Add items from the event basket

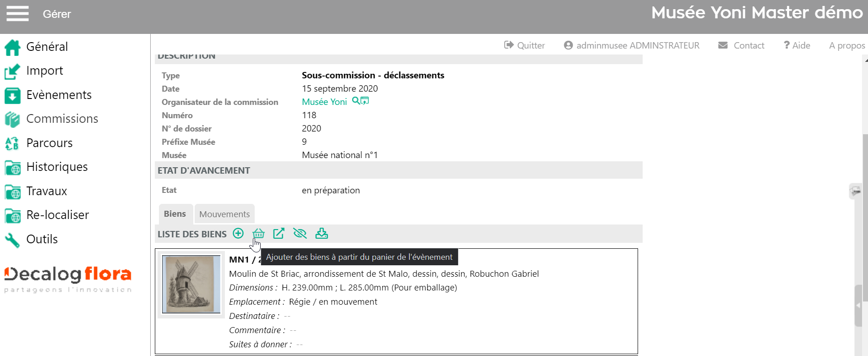(258, 234)
